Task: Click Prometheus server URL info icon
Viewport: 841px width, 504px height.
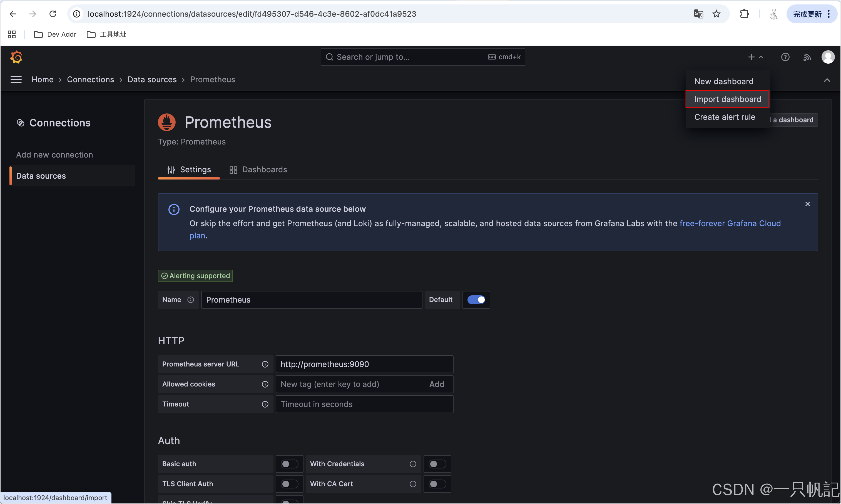Action: pyautogui.click(x=265, y=364)
